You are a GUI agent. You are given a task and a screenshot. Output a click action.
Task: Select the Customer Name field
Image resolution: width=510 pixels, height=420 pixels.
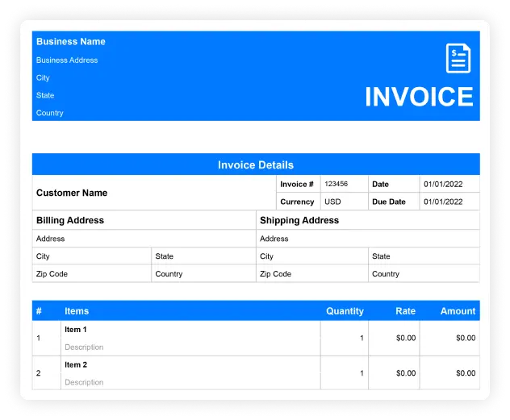[154, 193]
